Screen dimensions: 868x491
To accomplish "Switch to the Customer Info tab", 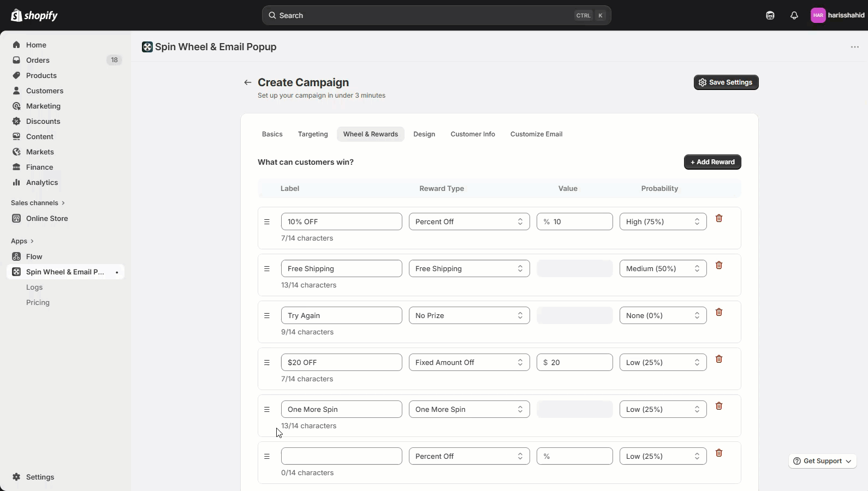I will [473, 134].
